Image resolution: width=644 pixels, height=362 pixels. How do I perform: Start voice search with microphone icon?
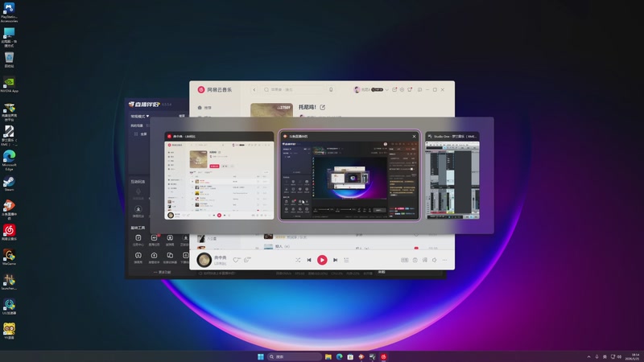coord(331,89)
